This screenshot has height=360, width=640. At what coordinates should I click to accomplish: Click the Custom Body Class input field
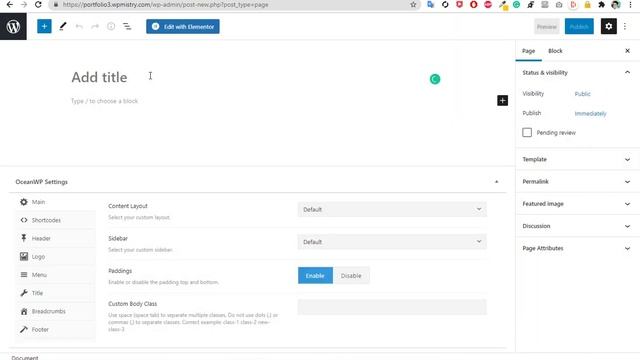click(392, 307)
